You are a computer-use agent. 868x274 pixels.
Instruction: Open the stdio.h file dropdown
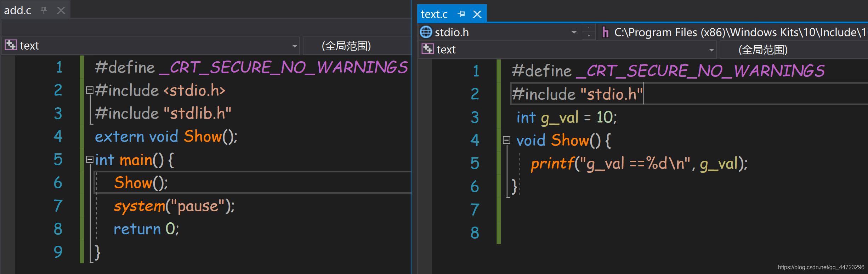point(574,32)
